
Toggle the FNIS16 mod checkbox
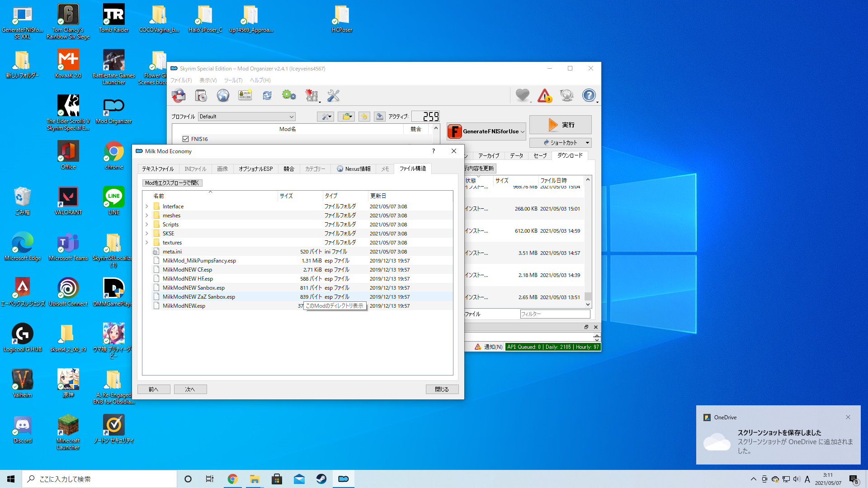click(x=185, y=139)
